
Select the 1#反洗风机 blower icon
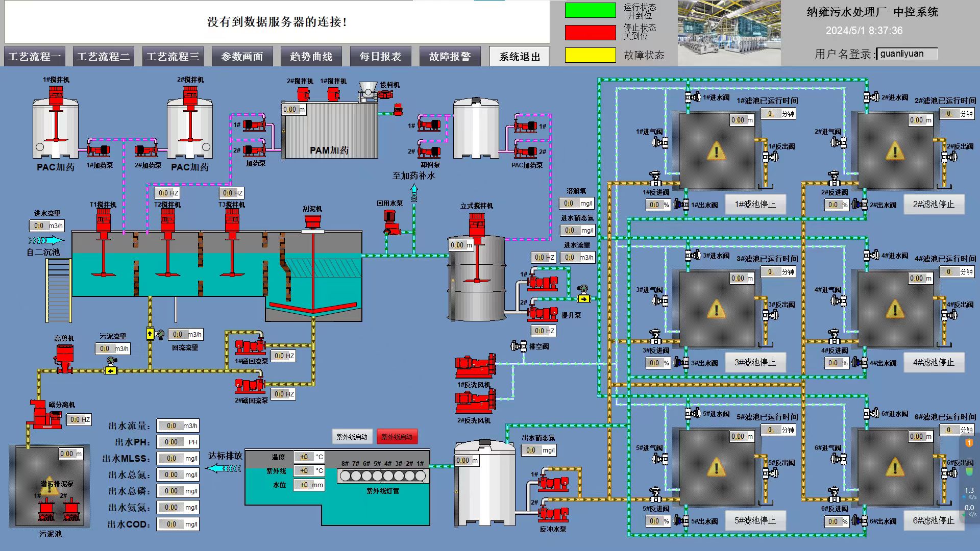(475, 366)
